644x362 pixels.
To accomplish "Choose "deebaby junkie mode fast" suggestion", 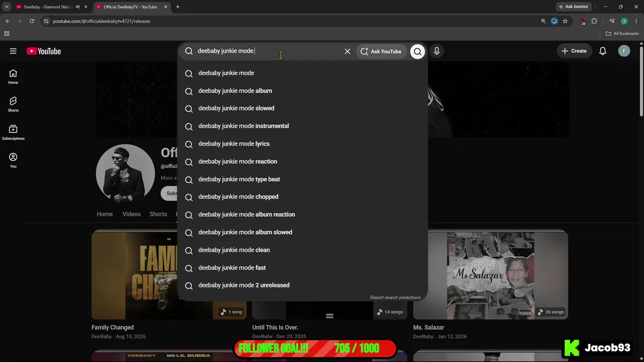I will tap(302, 267).
